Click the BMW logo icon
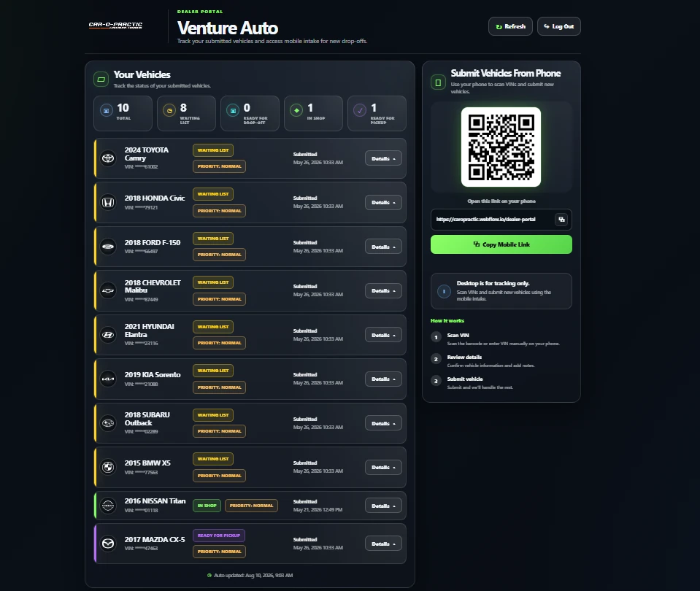Image resolution: width=700 pixels, height=591 pixels. coord(108,468)
